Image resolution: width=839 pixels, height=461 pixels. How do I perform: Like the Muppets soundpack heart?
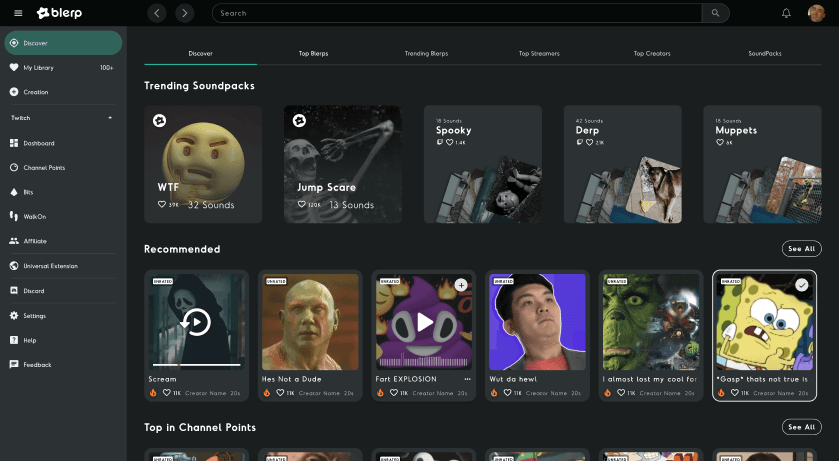click(x=720, y=142)
